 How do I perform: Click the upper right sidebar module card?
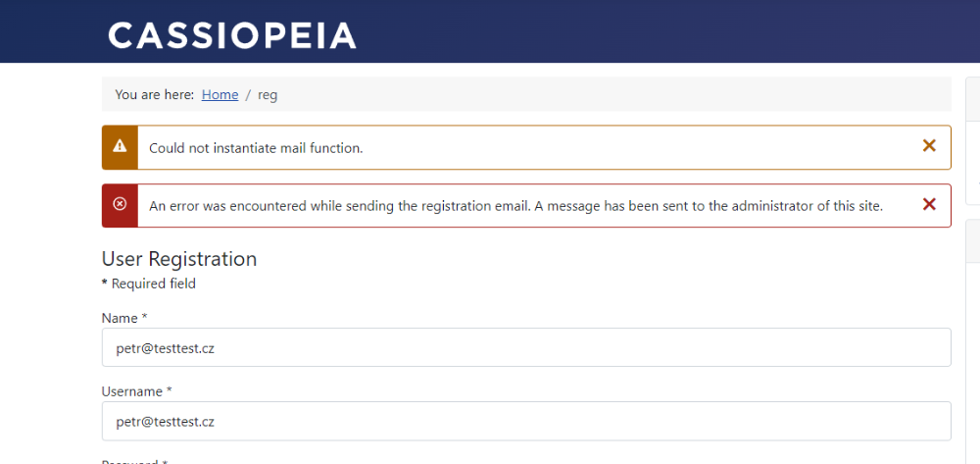pos(973,140)
